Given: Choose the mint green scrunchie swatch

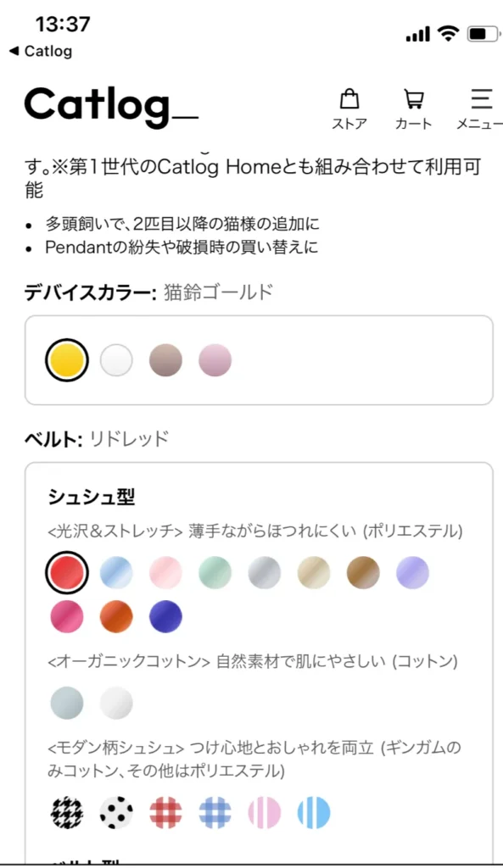Looking at the screenshot, I should click(x=215, y=571).
